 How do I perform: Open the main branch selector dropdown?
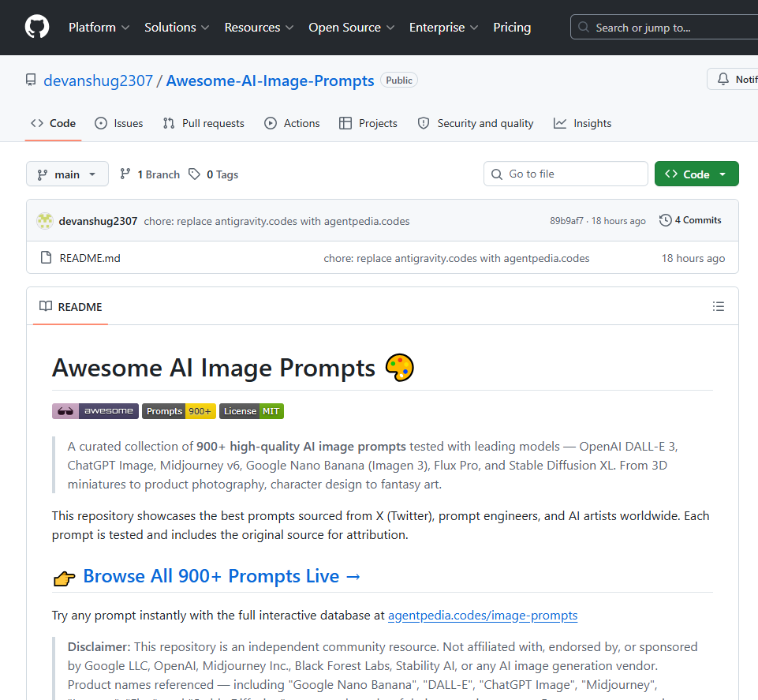click(x=67, y=174)
